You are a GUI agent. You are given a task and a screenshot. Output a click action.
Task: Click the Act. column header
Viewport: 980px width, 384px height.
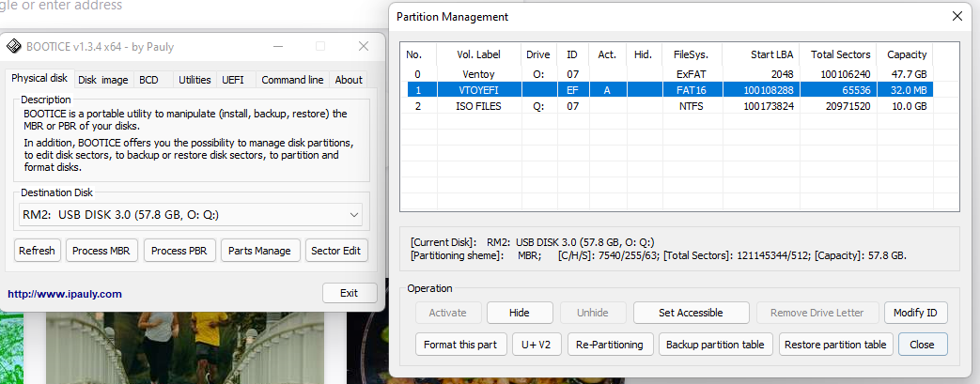pos(607,55)
